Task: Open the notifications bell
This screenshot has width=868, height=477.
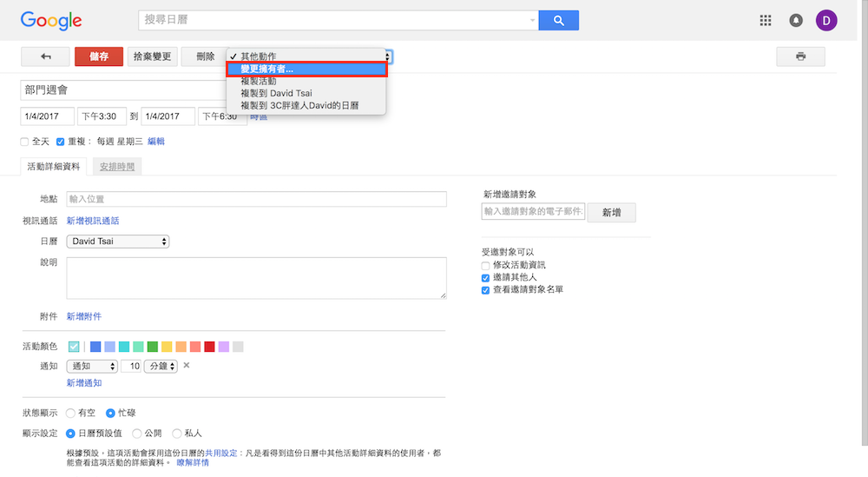Action: coord(796,21)
